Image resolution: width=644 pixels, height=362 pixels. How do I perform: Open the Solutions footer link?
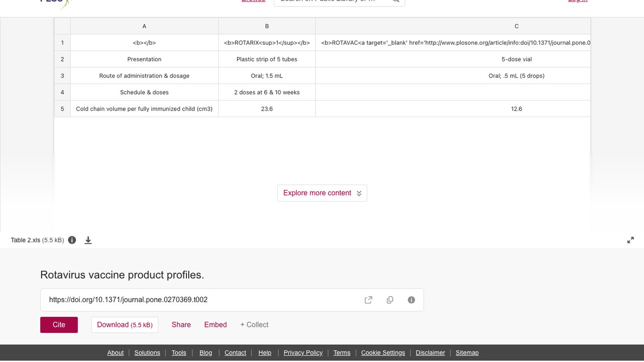pos(147,353)
